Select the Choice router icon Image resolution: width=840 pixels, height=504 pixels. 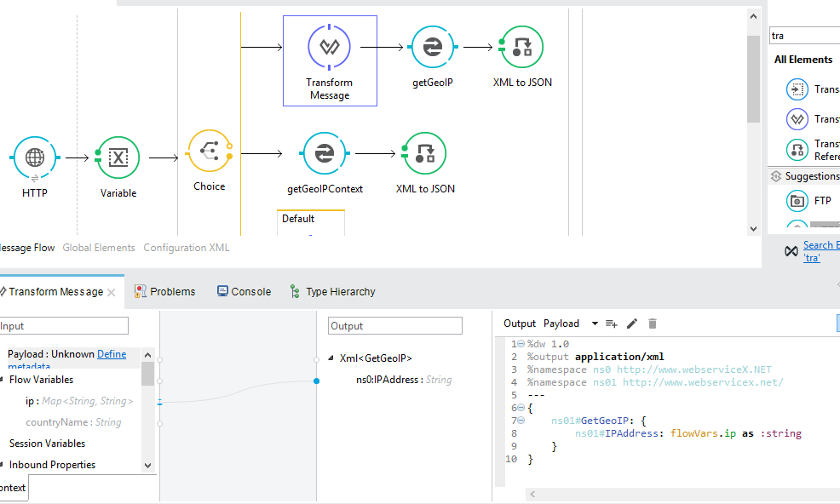pyautogui.click(x=209, y=152)
